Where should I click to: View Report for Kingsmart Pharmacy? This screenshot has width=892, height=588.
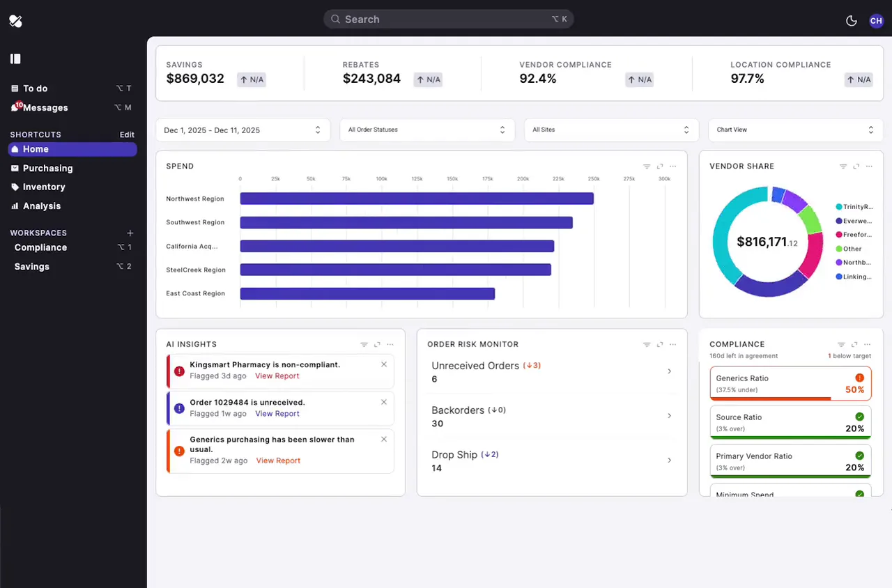coord(277,376)
